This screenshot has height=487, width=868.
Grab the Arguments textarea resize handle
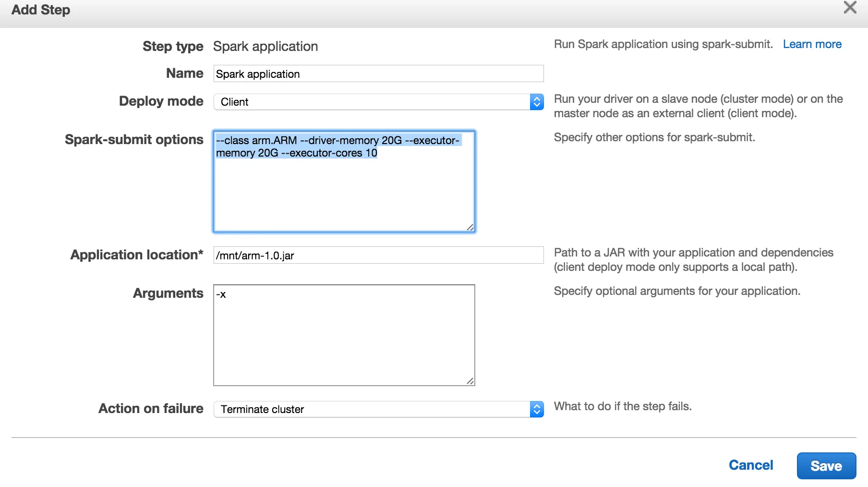tap(470, 381)
